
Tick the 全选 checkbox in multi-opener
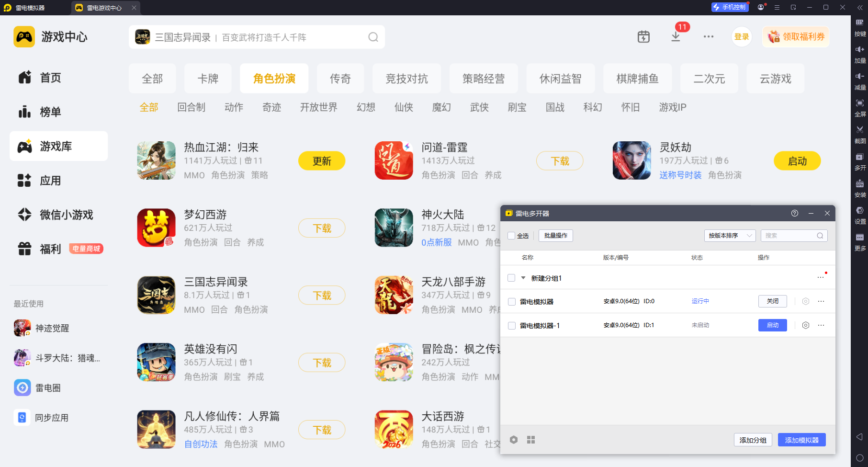[x=511, y=236]
